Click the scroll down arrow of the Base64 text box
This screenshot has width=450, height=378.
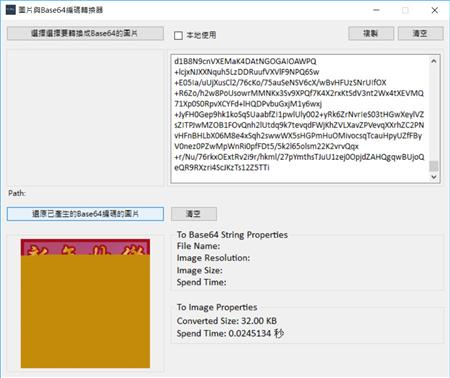434,177
